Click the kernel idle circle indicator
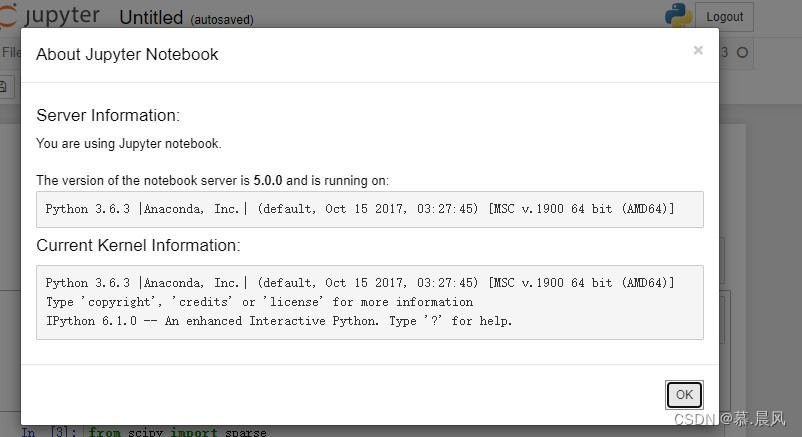 point(742,52)
